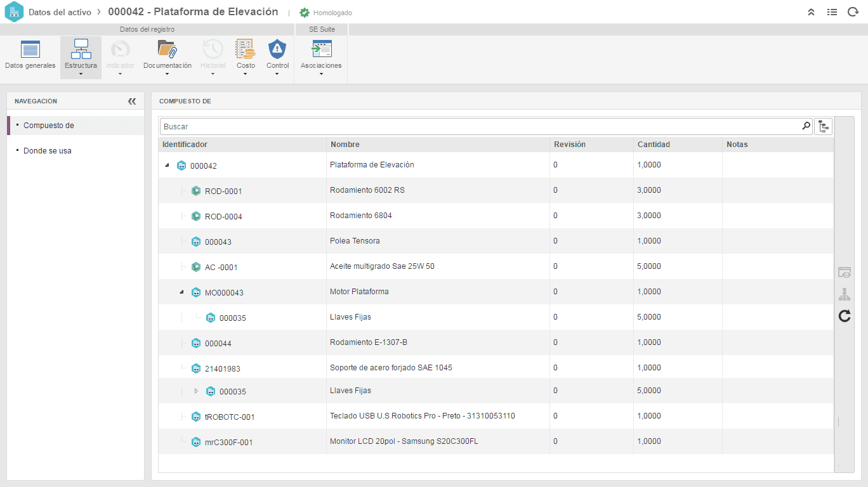The image size is (868, 487).
Task: Click the Estructura toolbar icon
Action: pyautogui.click(x=81, y=49)
